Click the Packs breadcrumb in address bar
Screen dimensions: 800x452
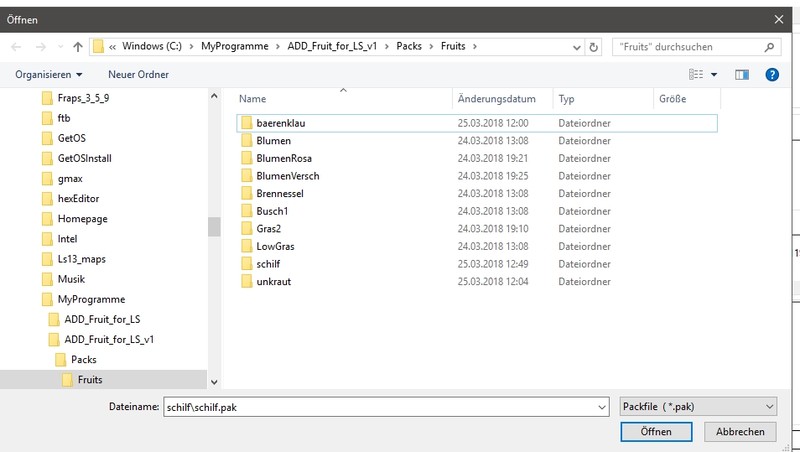tap(409, 47)
